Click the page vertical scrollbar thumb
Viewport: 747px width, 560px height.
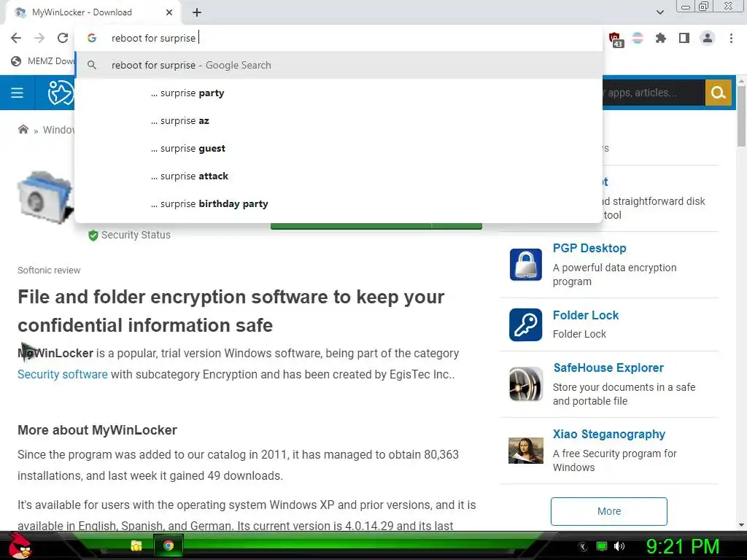741,117
